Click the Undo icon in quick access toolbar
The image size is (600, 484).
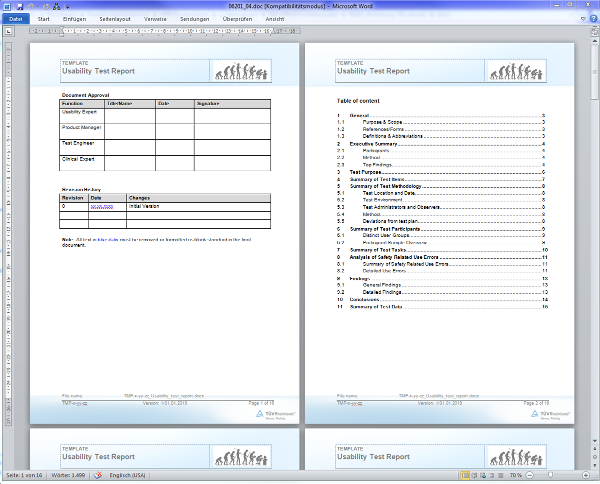pyautogui.click(x=29, y=6)
